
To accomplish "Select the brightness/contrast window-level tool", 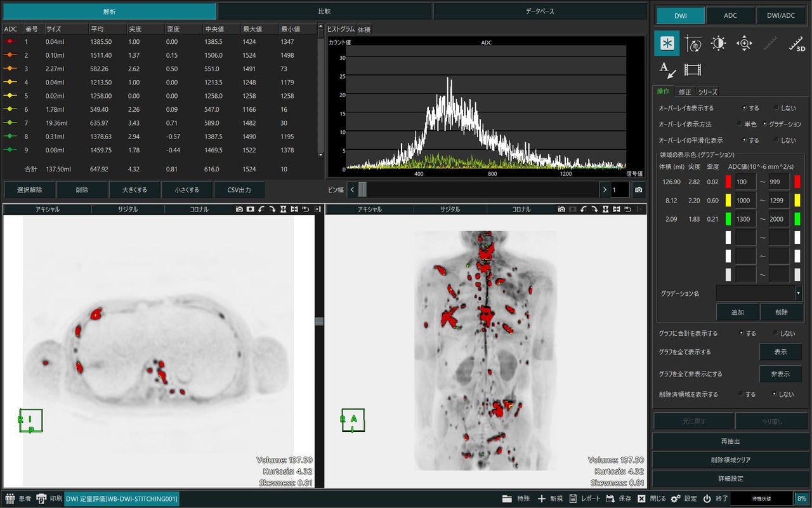I will 718,43.
